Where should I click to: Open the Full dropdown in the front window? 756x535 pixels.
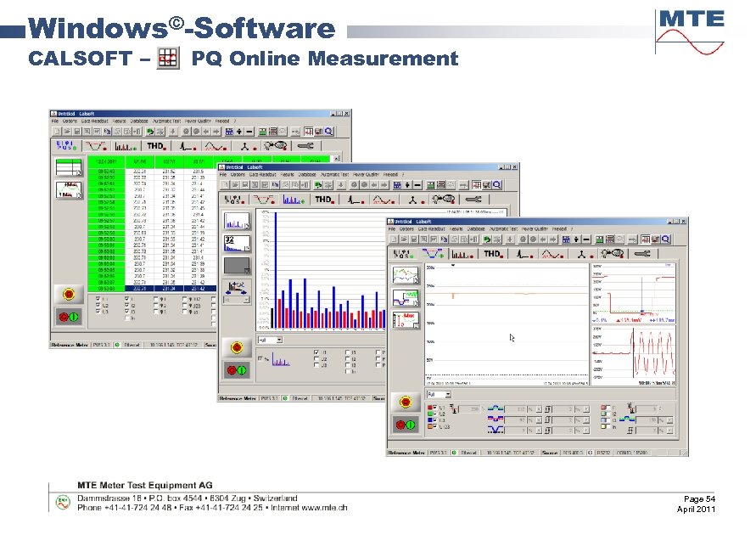pos(439,394)
